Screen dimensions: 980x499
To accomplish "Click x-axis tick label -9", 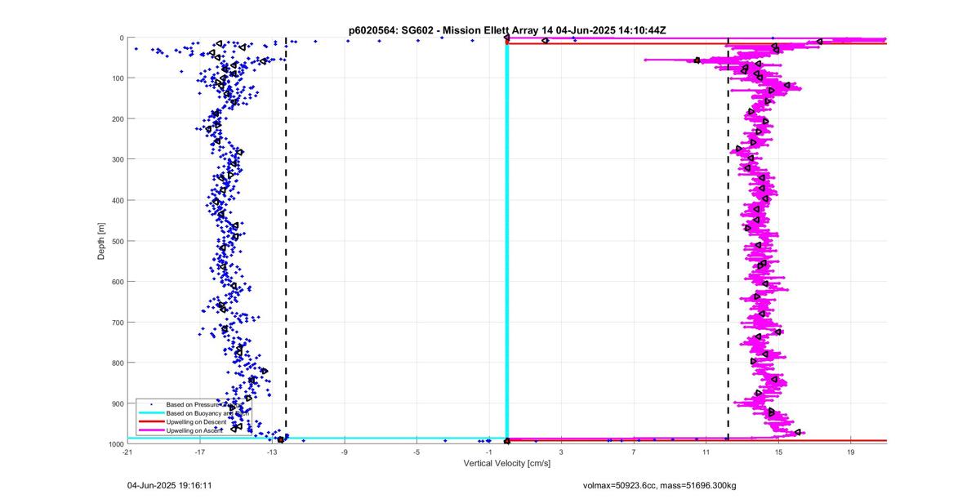I will click(x=345, y=451).
